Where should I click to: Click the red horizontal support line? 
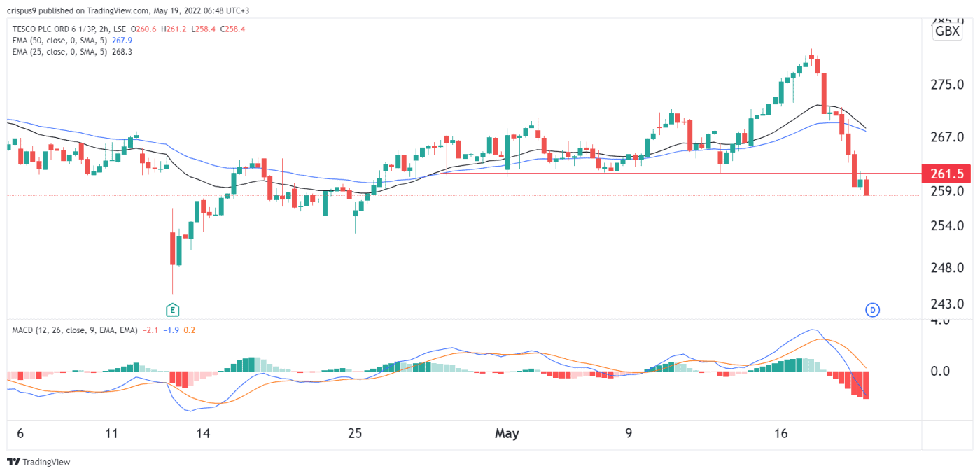(630, 173)
